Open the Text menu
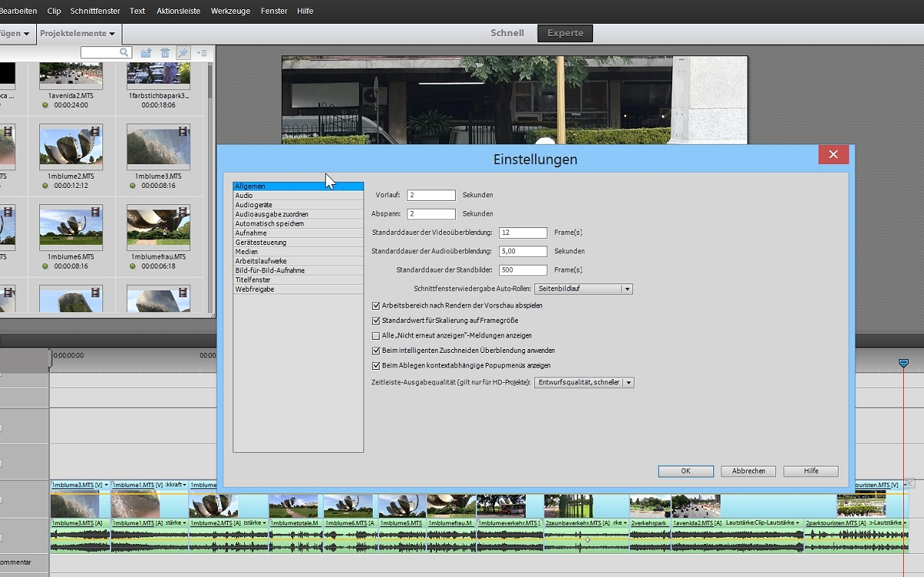This screenshot has height=577, width=924. tap(138, 11)
